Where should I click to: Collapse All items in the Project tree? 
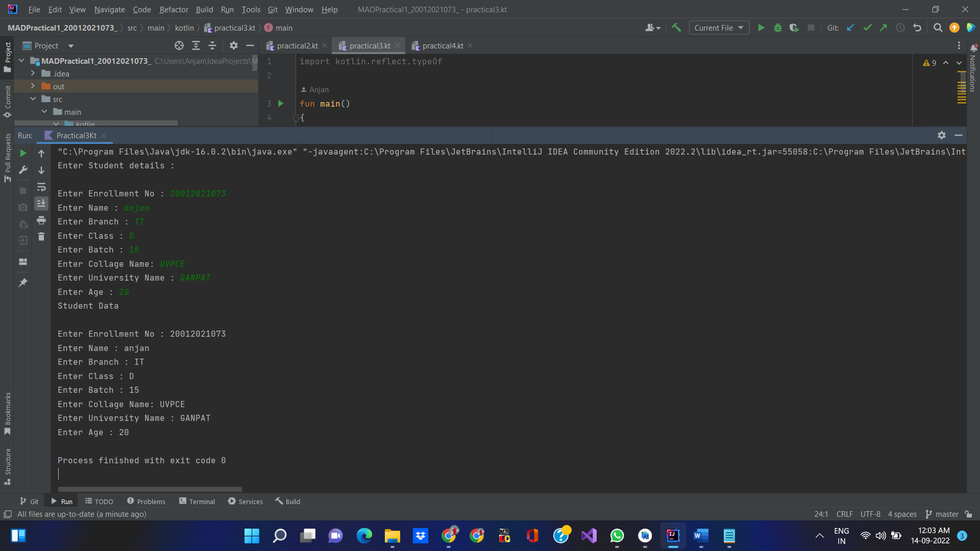click(213, 45)
